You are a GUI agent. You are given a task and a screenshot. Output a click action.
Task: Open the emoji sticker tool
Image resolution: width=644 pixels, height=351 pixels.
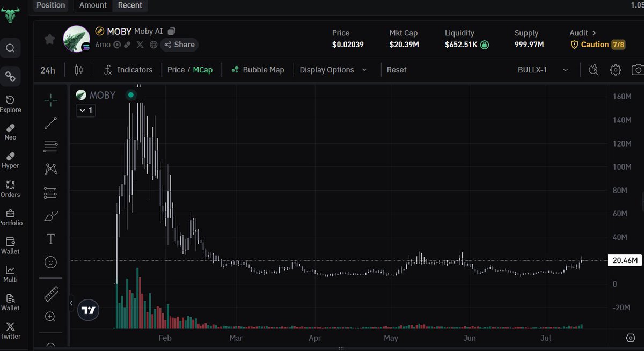point(51,262)
